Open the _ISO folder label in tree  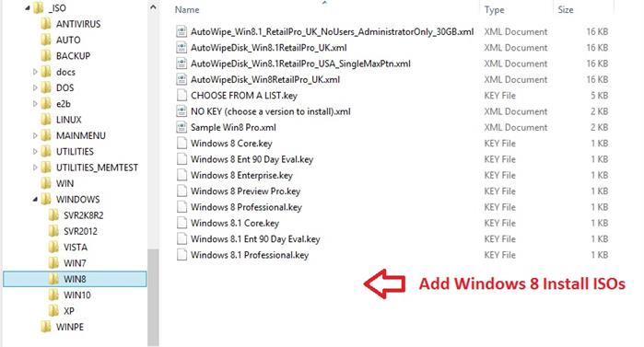(x=56, y=7)
